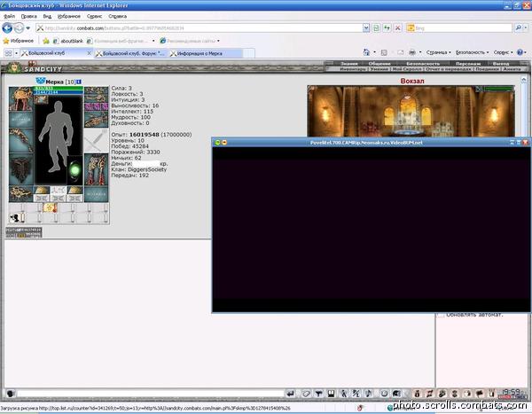
Task: Open the Страница dropdown menu
Action: coord(438,52)
